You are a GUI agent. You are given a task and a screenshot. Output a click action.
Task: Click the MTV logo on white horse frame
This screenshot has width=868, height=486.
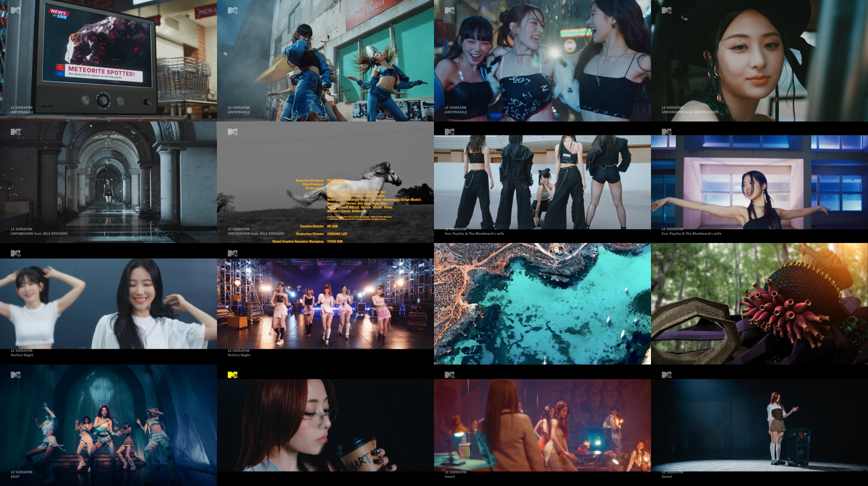tap(233, 132)
